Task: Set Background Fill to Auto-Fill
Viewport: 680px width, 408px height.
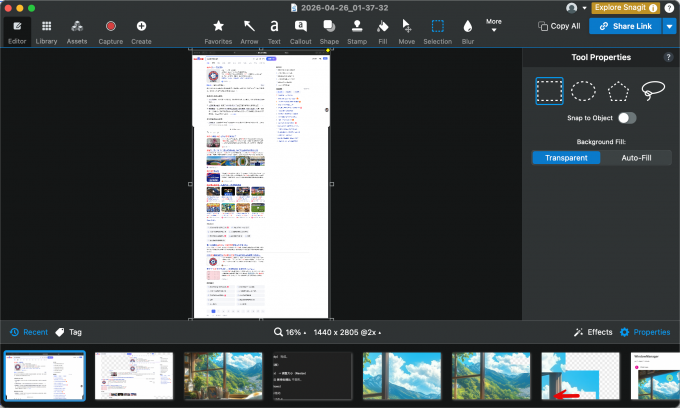Action: point(636,158)
